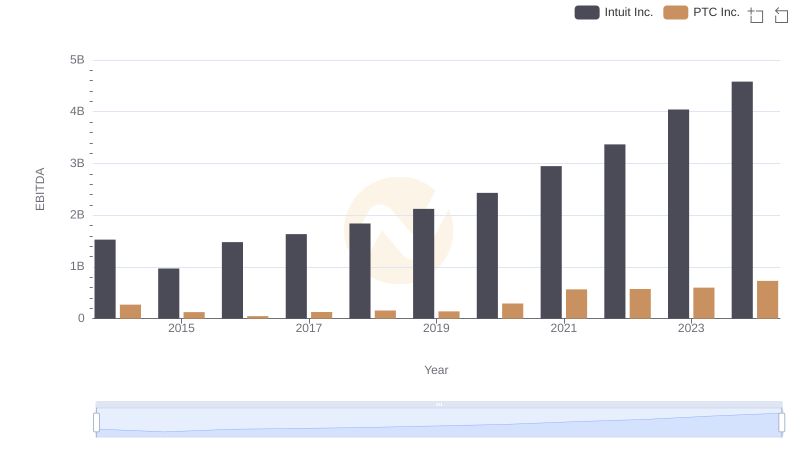Select the Intuit Inc. bar for 2019
Viewport: 800px width, 461px height.
(423, 264)
